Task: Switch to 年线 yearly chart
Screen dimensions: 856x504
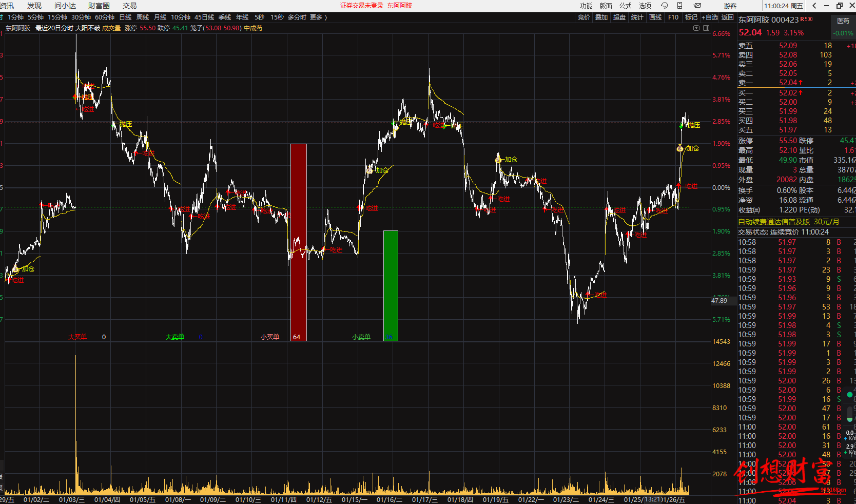Action: pyautogui.click(x=242, y=17)
